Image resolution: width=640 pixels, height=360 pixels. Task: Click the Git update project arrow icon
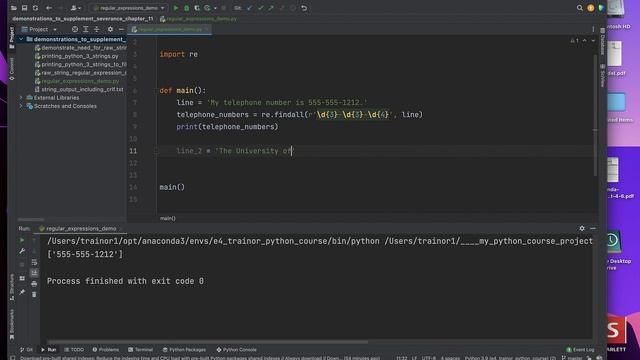click(249, 8)
